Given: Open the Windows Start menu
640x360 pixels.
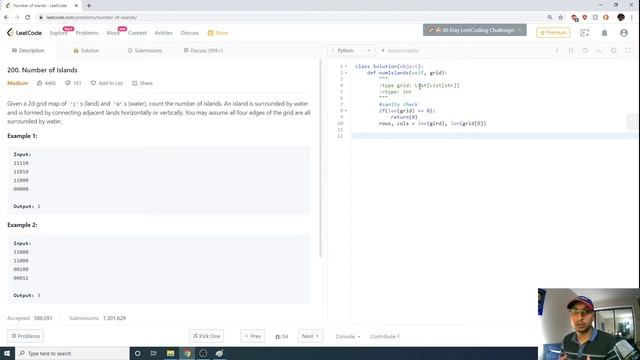Looking at the screenshot, I should 7,353.
